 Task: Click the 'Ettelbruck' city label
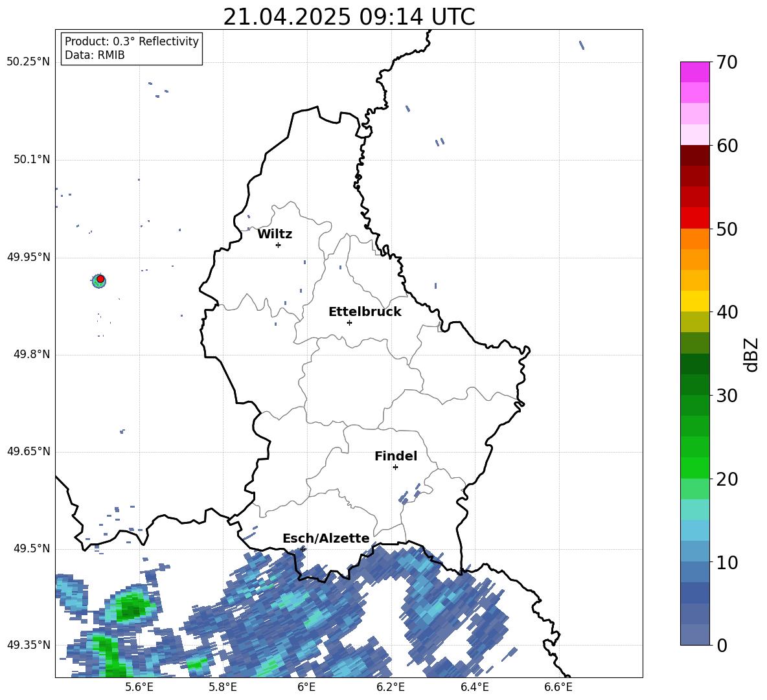365,312
